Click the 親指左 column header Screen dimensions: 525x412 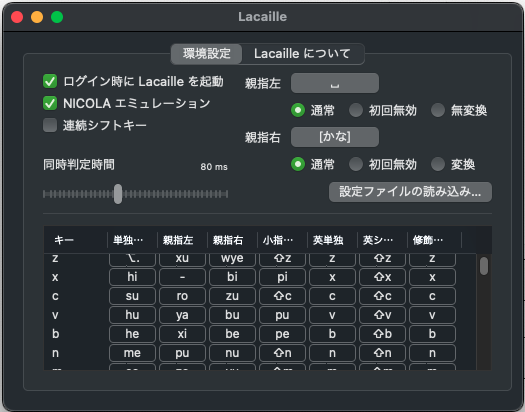coord(182,240)
